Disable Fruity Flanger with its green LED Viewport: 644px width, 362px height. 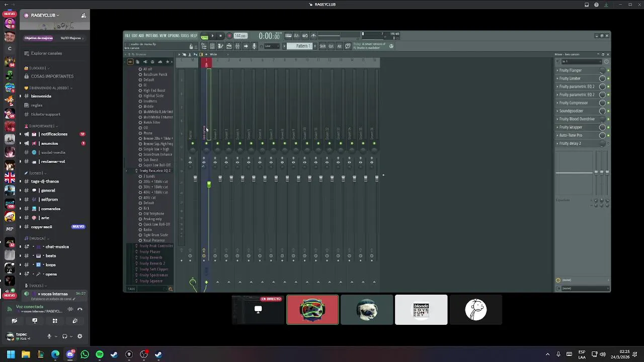608,70
